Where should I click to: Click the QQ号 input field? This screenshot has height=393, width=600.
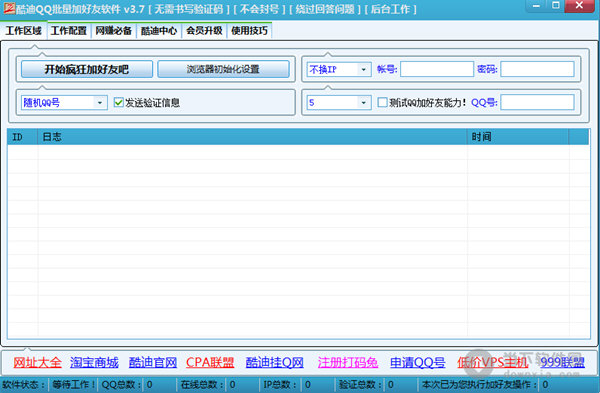tap(537, 102)
